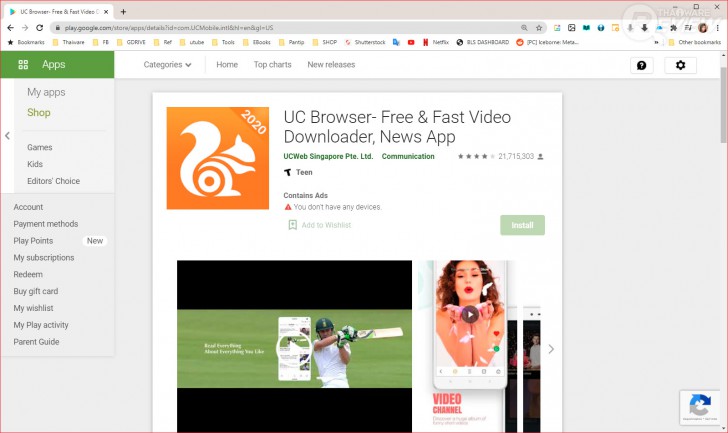Click the Install button
This screenshot has height=433, width=728.
[x=522, y=225]
